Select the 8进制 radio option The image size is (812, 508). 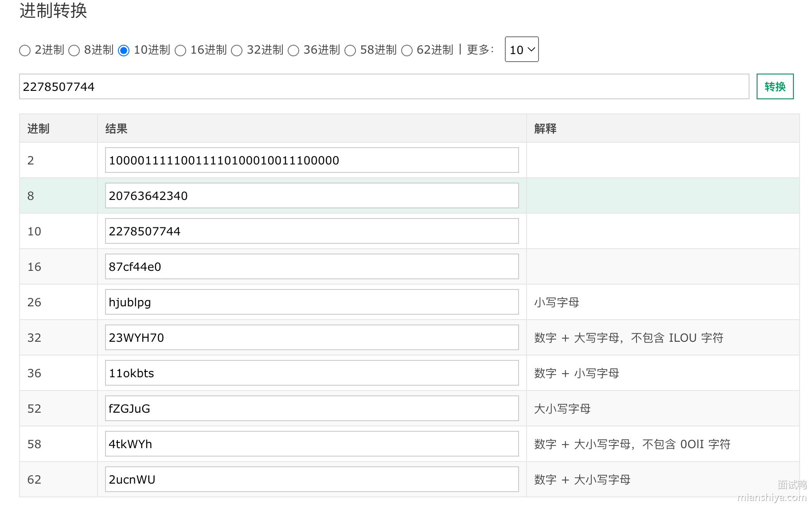pyautogui.click(x=74, y=51)
